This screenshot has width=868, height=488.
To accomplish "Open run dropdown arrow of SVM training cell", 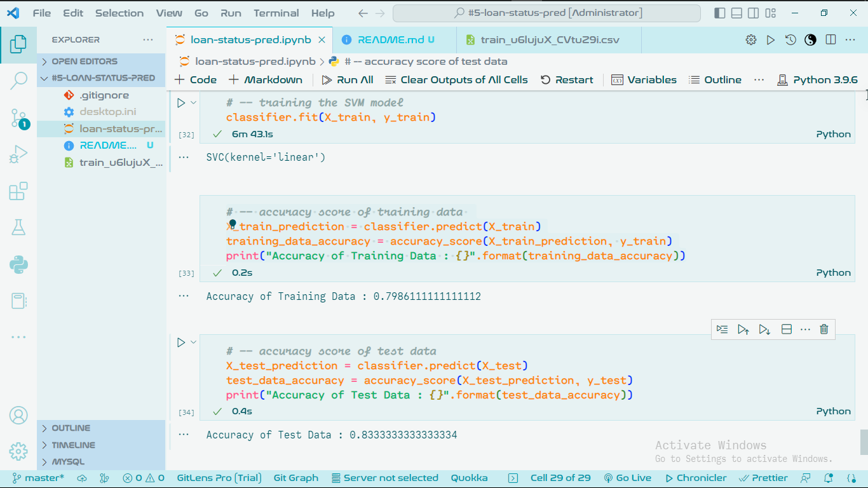I will pyautogui.click(x=194, y=102).
